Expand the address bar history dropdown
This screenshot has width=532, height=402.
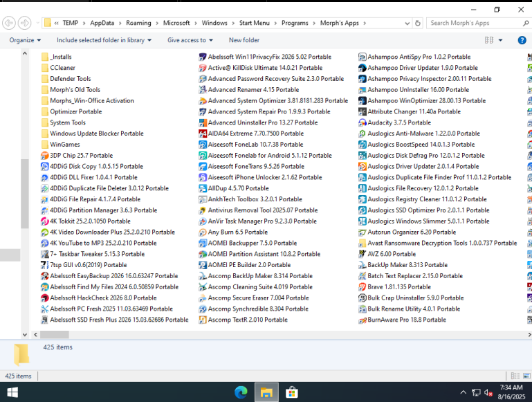pyautogui.click(x=407, y=23)
